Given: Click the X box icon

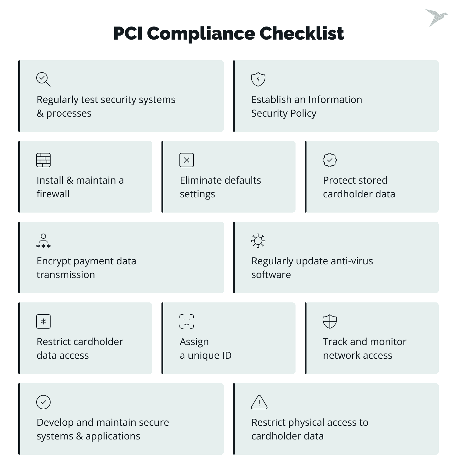Looking at the screenshot, I should tap(186, 160).
